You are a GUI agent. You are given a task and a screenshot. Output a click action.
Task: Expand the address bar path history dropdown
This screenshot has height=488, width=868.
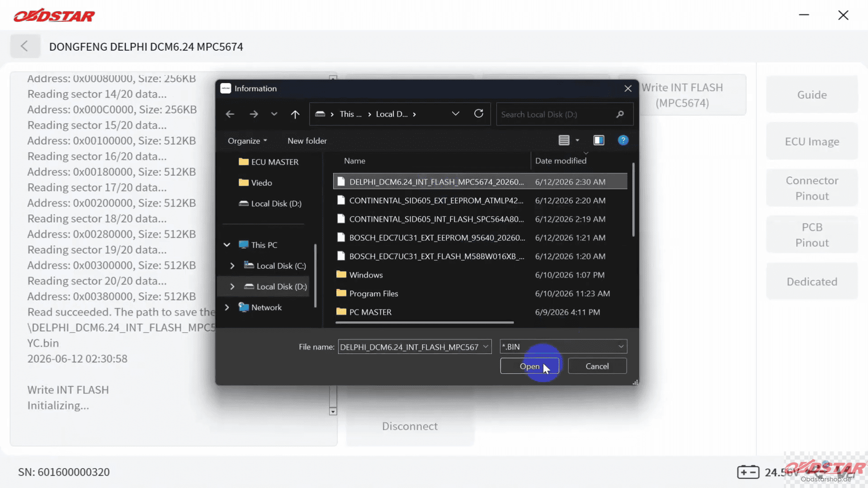456,114
